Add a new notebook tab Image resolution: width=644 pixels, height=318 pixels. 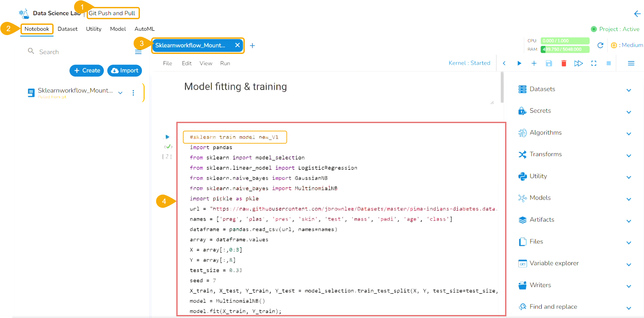point(252,46)
